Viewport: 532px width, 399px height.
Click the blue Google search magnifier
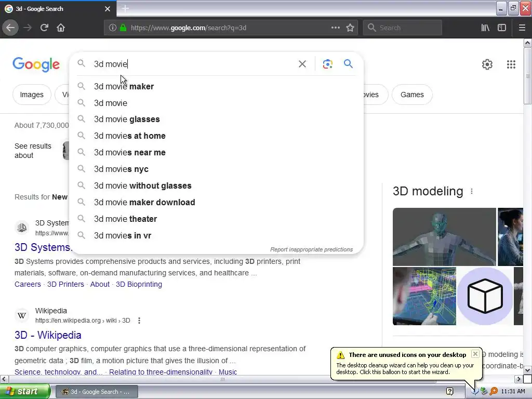(348, 63)
